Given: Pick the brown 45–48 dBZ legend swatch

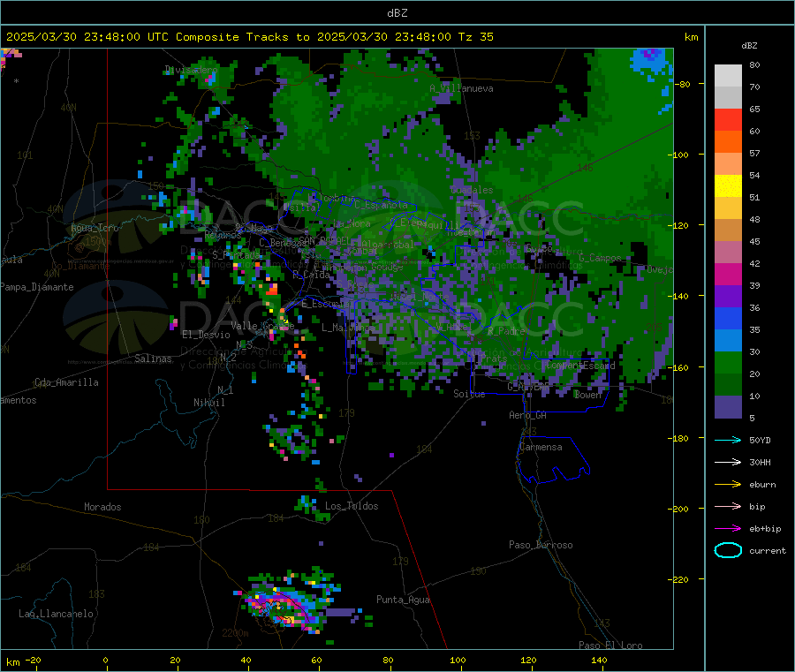Looking at the screenshot, I should pyautogui.click(x=728, y=230).
